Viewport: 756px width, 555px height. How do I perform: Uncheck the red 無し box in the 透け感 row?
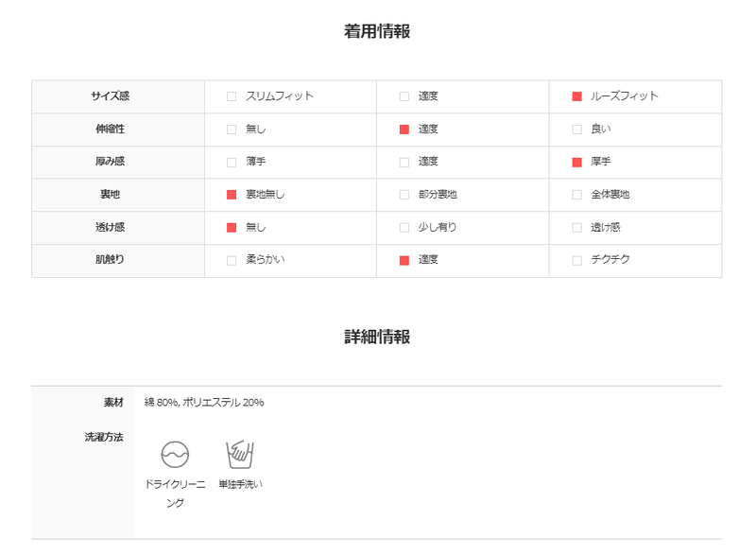[232, 227]
